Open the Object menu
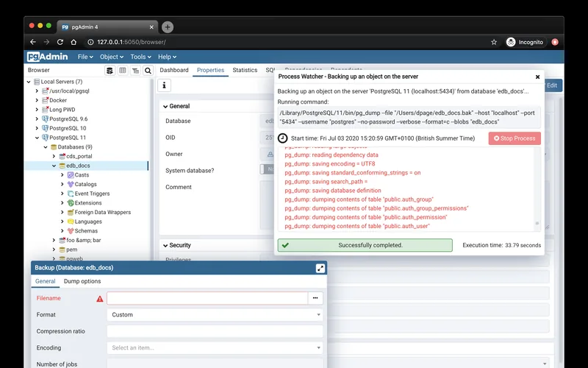The width and height of the screenshot is (588, 368). 112,57
